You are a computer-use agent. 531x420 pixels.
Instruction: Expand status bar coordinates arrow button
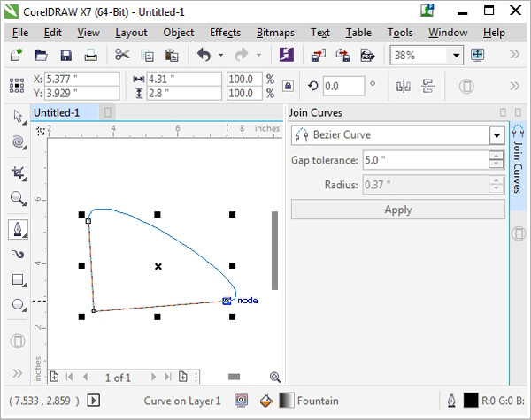(94, 401)
